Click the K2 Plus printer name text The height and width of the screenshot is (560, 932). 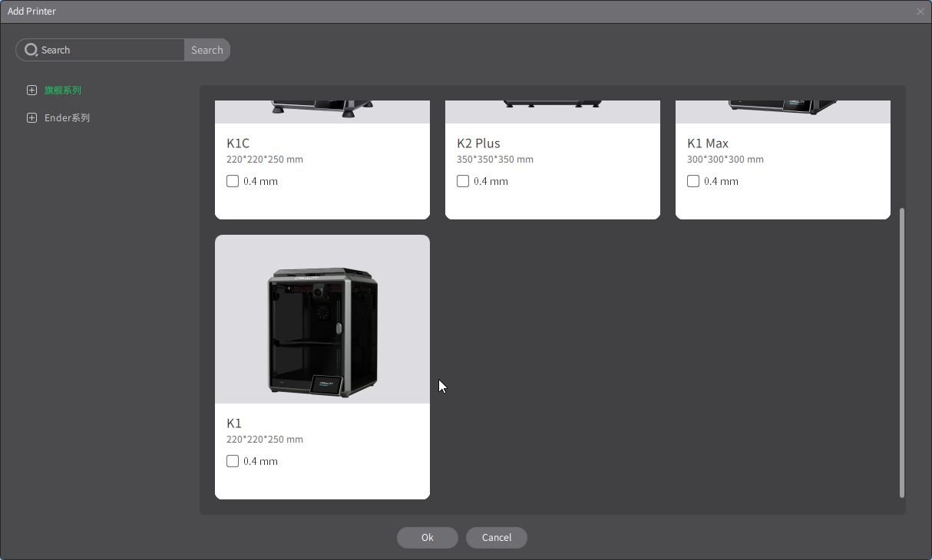(x=478, y=143)
